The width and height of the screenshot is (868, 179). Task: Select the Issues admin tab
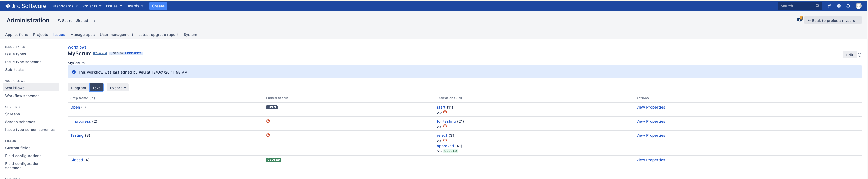pos(59,34)
